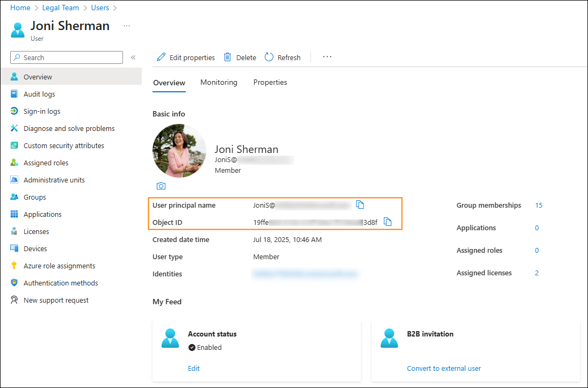Switch to the Monitoring tab
The height and width of the screenshot is (388, 588).
[219, 82]
